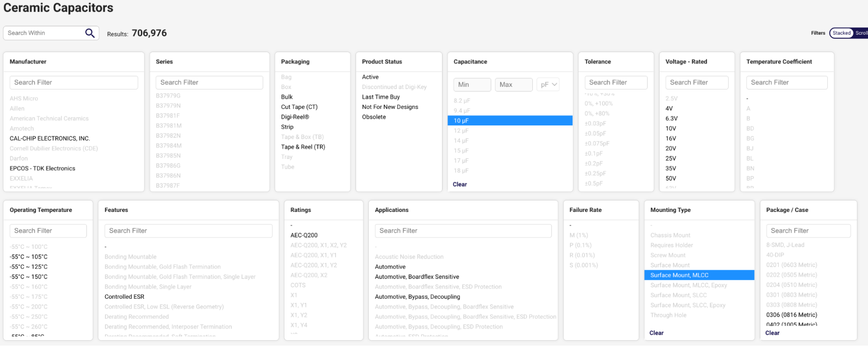Select Automotive, Boardflex Sensitive application

[417, 277]
